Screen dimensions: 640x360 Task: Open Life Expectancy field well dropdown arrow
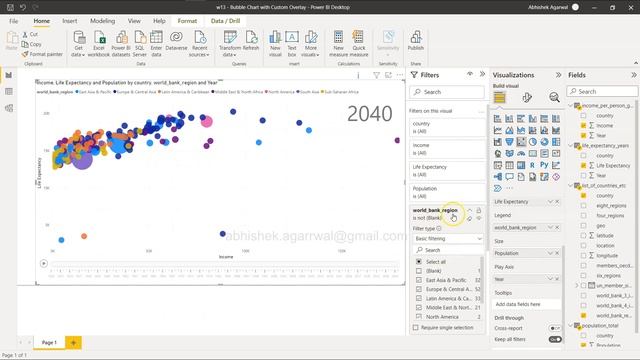point(550,202)
